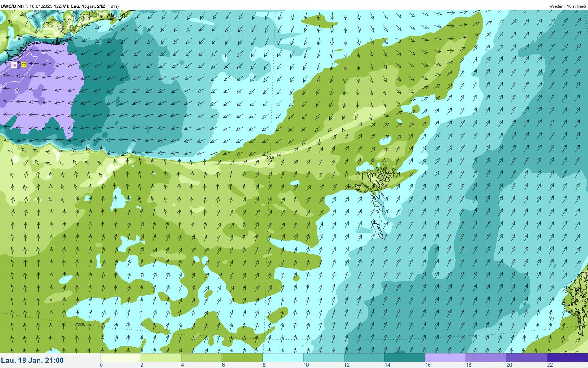Click the '10W' meridian label
Image resolution: width=588 pixels, height=368 pixels.
click(271, 157)
